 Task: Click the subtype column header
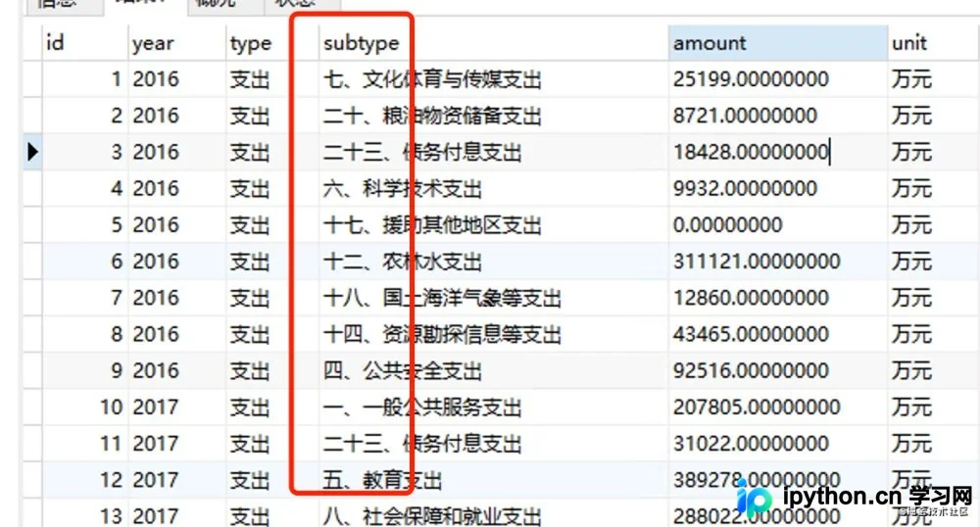[x=494, y=43]
